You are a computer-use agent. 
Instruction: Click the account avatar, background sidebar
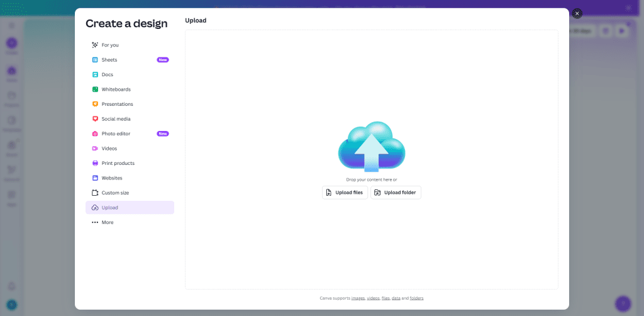(12, 305)
